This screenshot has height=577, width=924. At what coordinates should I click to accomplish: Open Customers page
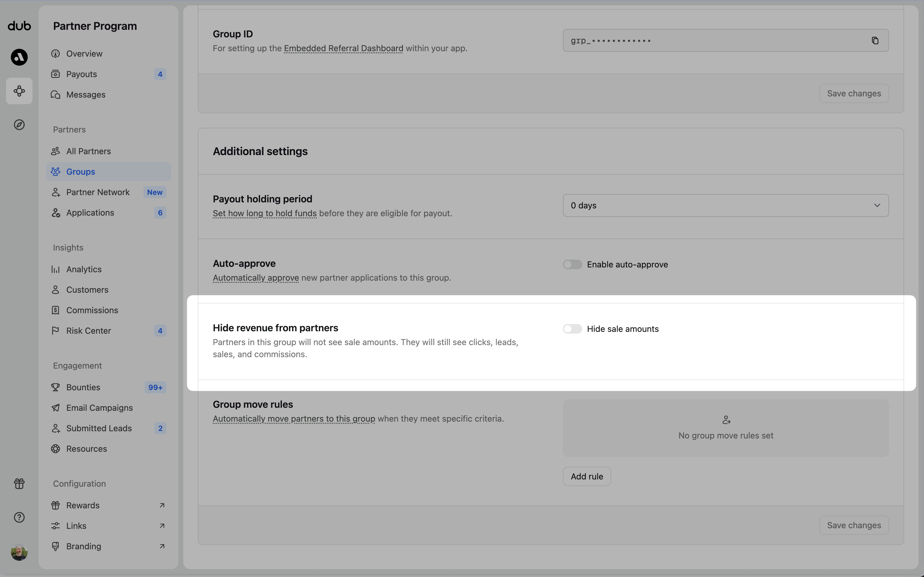pos(108,290)
